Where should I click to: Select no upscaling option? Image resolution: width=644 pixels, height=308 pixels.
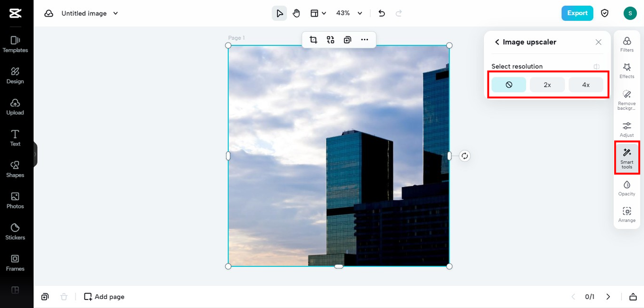[x=509, y=85]
